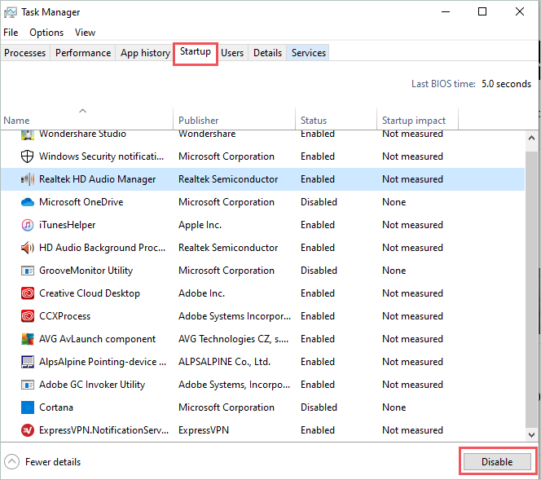
Task: Click the CCXProcess red icon
Action: [28, 316]
